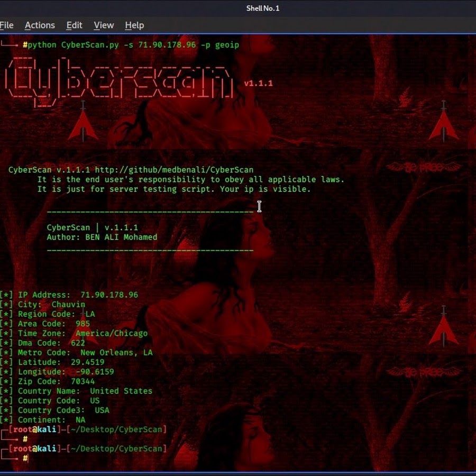Click the shell prompt with the text cursor
Image resolution: width=476 pixels, height=476 pixels.
point(26,458)
